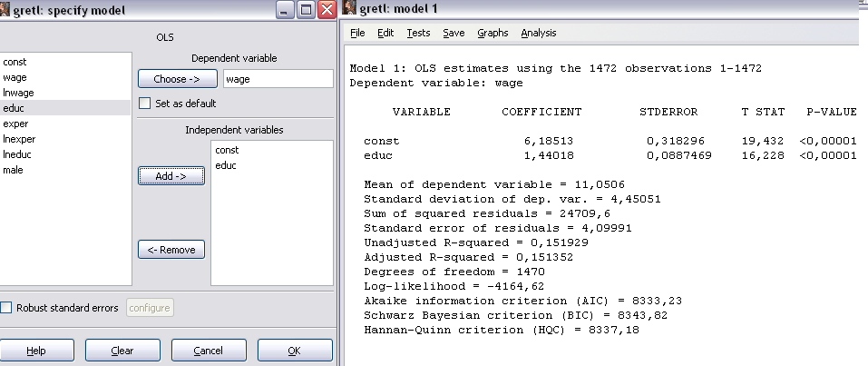This screenshot has height=366, width=868.
Task: Click the gretl icon in model 1 title bar
Action: pos(348,8)
